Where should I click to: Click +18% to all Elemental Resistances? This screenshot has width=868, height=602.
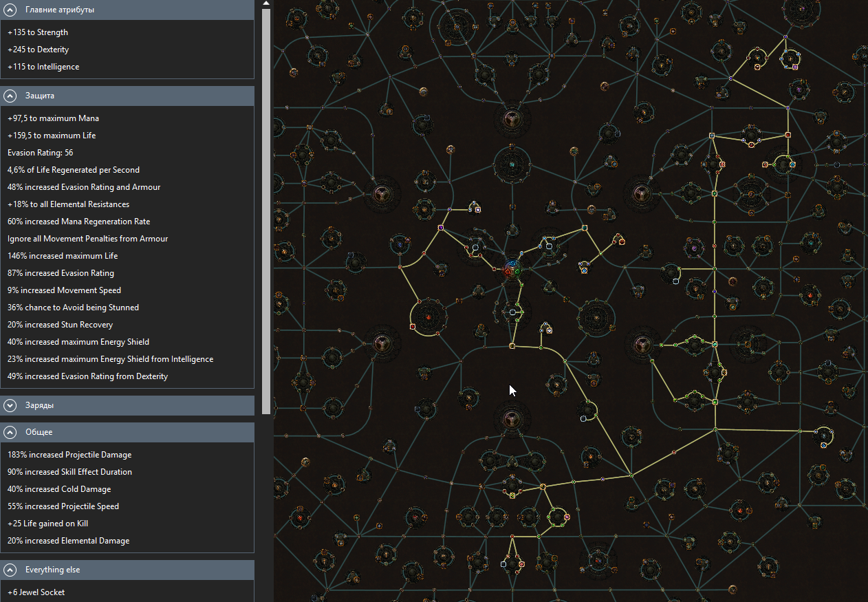coord(68,204)
